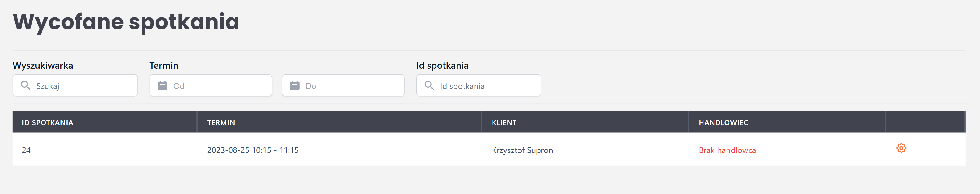980x194 pixels.
Task: Click the calendar icon in Do field
Action: pyautogui.click(x=295, y=85)
